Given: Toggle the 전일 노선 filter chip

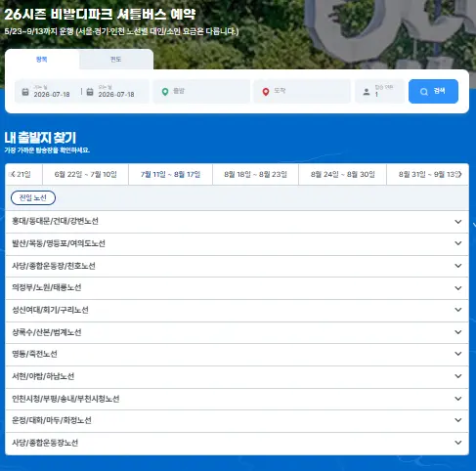Looking at the screenshot, I should (33, 197).
